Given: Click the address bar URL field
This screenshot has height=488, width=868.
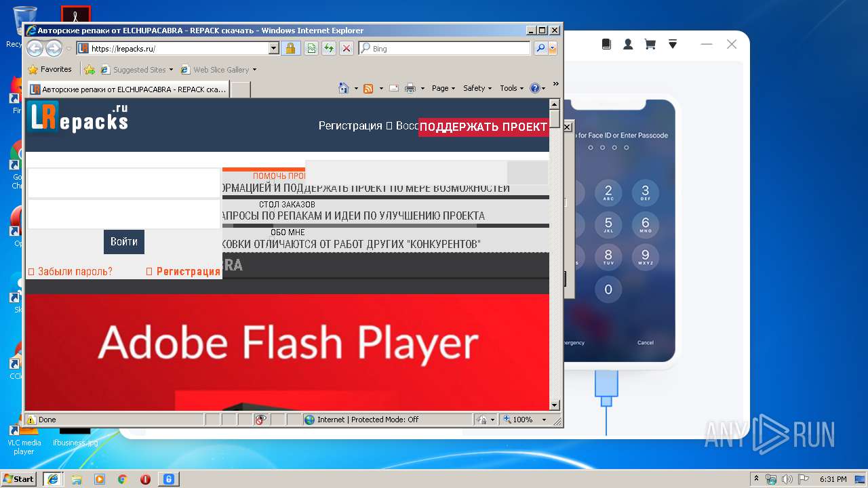Looking at the screenshot, I should pyautogui.click(x=179, y=48).
